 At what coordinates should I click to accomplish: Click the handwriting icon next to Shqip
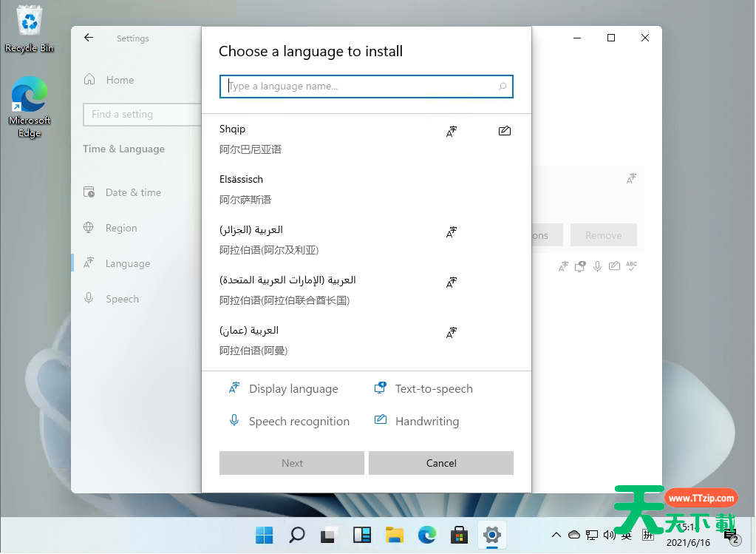pyautogui.click(x=505, y=130)
